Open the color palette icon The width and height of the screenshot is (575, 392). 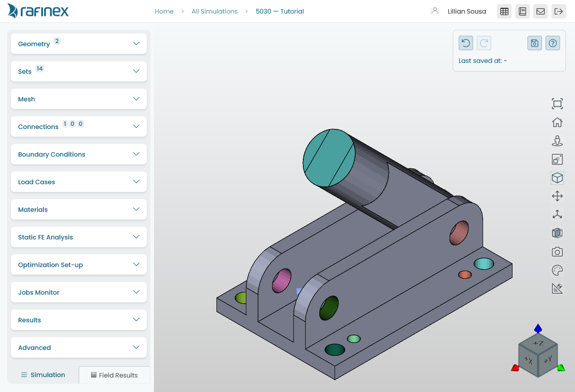tap(557, 270)
